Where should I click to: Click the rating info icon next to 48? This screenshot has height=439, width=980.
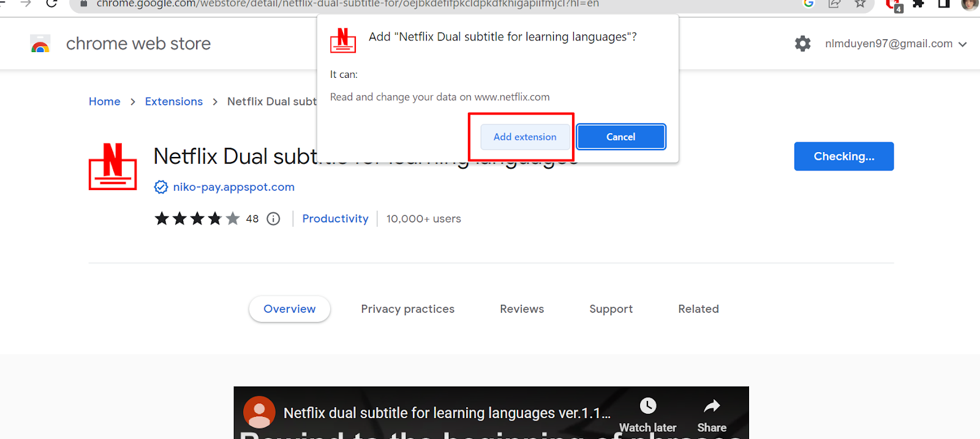pos(274,219)
